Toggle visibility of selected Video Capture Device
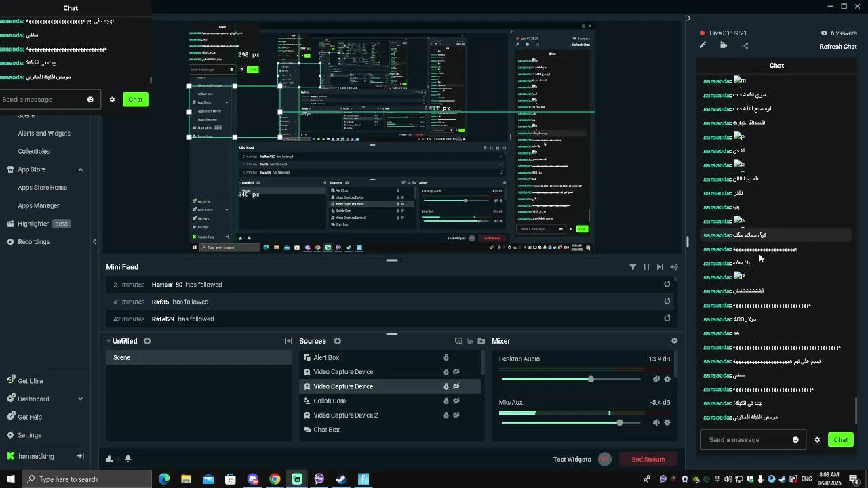 pos(456,386)
